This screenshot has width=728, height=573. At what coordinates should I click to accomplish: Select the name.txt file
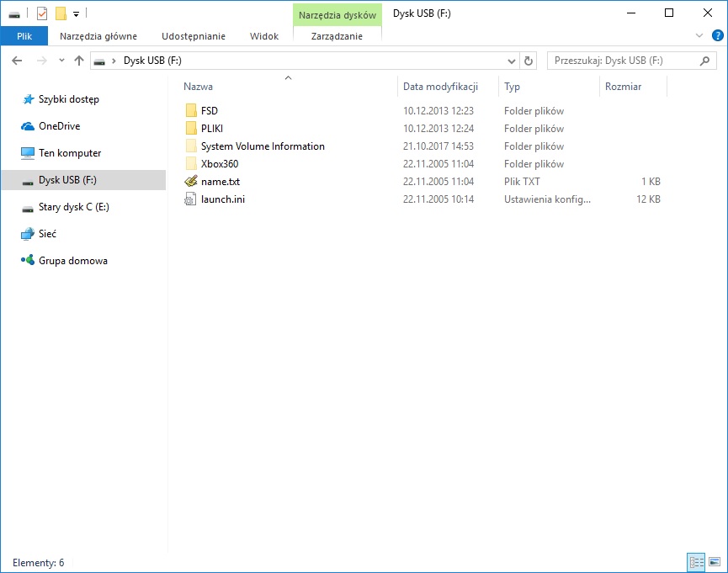coord(221,181)
